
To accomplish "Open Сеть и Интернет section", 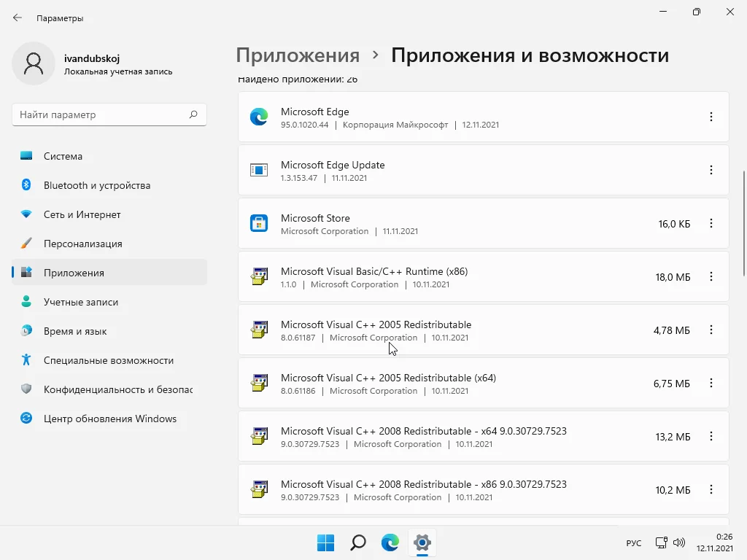I will point(109,214).
